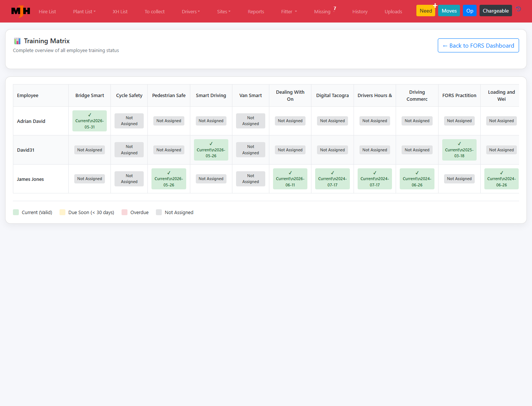532x406 pixels.
Task: Click the Training Matrix chart icon
Action: [17, 41]
